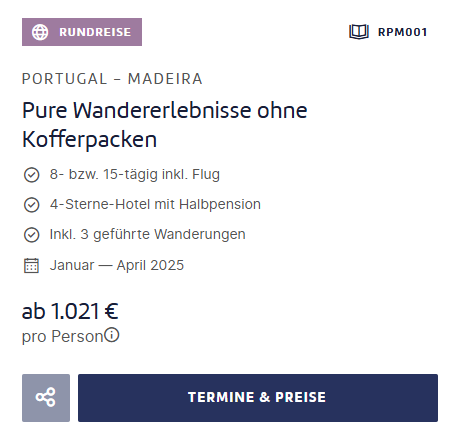Image resolution: width=451 pixels, height=438 pixels.
Task: Open Termine & Preise
Action: [258, 398]
